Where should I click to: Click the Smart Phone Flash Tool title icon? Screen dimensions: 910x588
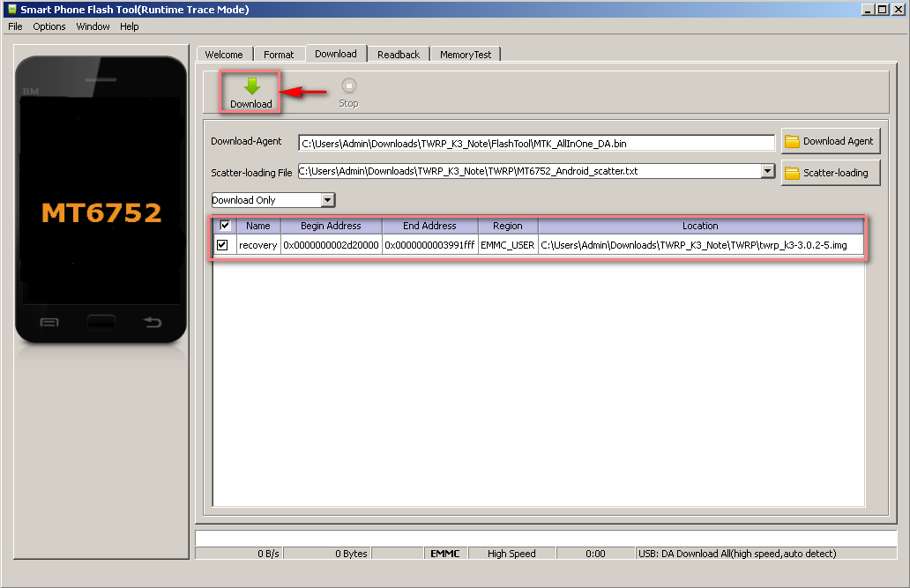[11, 10]
